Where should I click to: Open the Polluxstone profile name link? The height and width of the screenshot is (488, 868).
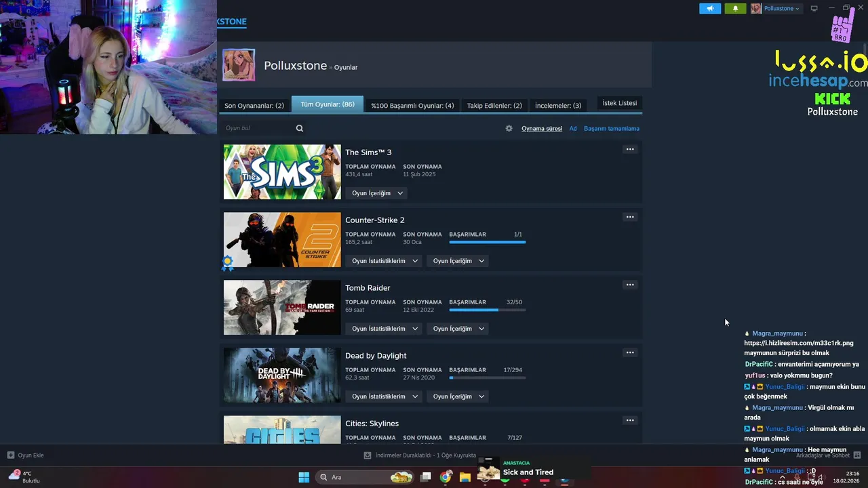coord(295,66)
